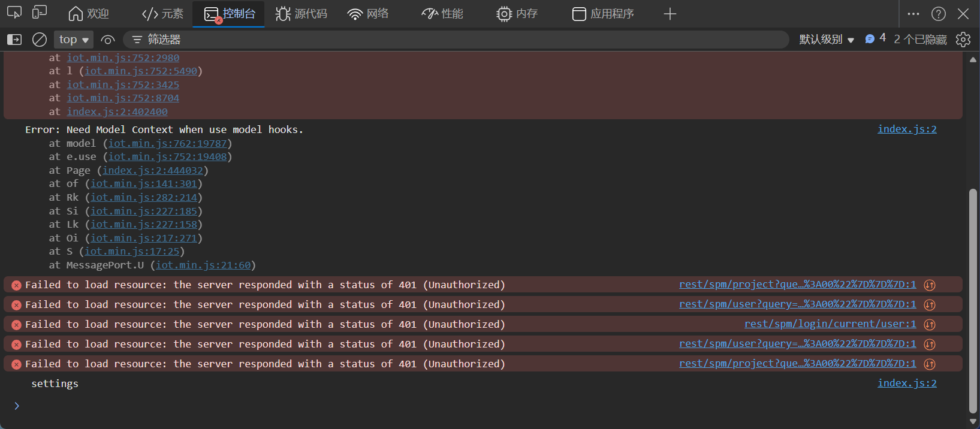Screen dimensions: 980x429
Task: Click the settings log message text
Action: click(55, 383)
